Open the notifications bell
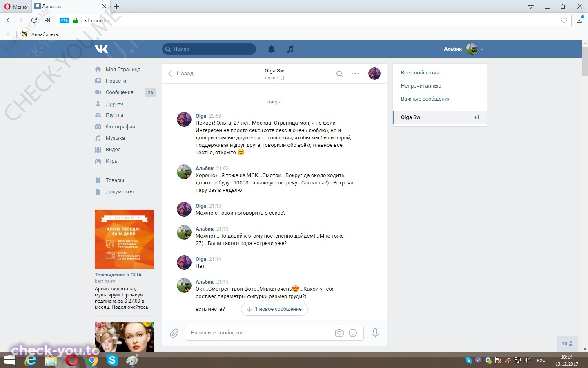The image size is (588, 368). tap(272, 49)
